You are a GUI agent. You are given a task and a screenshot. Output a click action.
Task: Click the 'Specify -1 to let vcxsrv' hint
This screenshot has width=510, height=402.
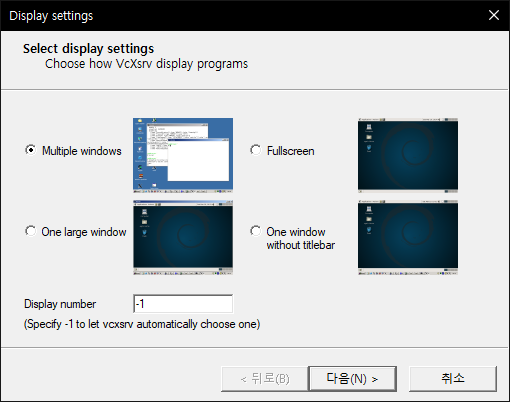coord(142,324)
